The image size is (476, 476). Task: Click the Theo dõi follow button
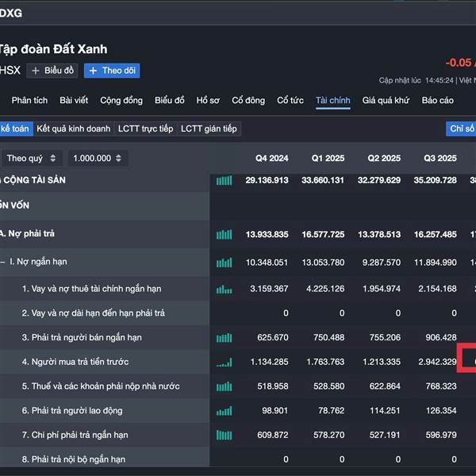click(x=112, y=71)
